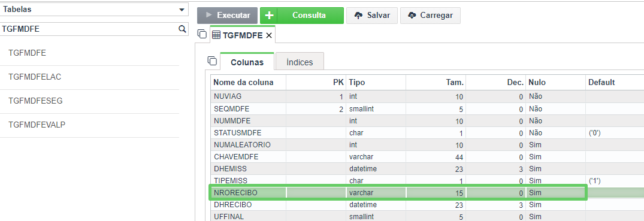644x221 pixels.
Task: Click the play icon on Executar button
Action: pyautogui.click(x=209, y=15)
